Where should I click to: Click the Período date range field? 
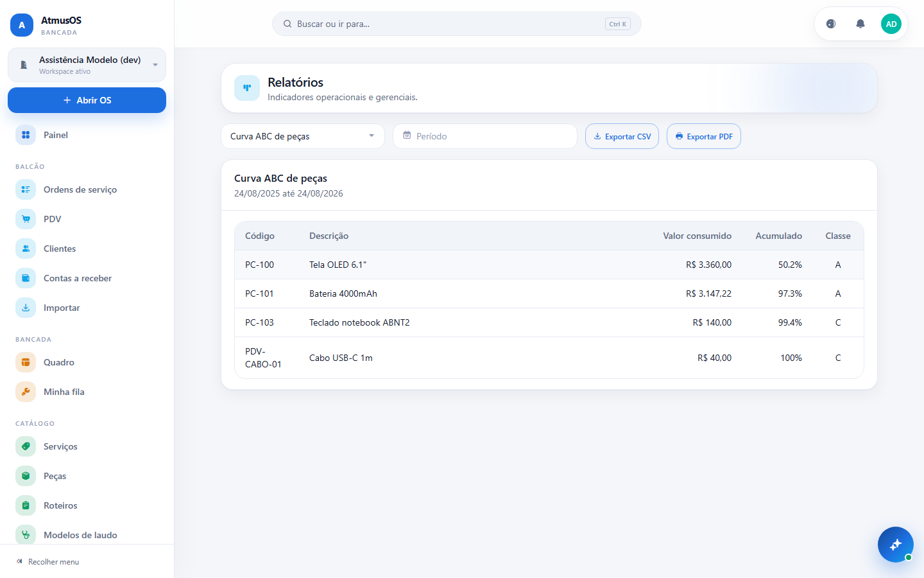[485, 136]
